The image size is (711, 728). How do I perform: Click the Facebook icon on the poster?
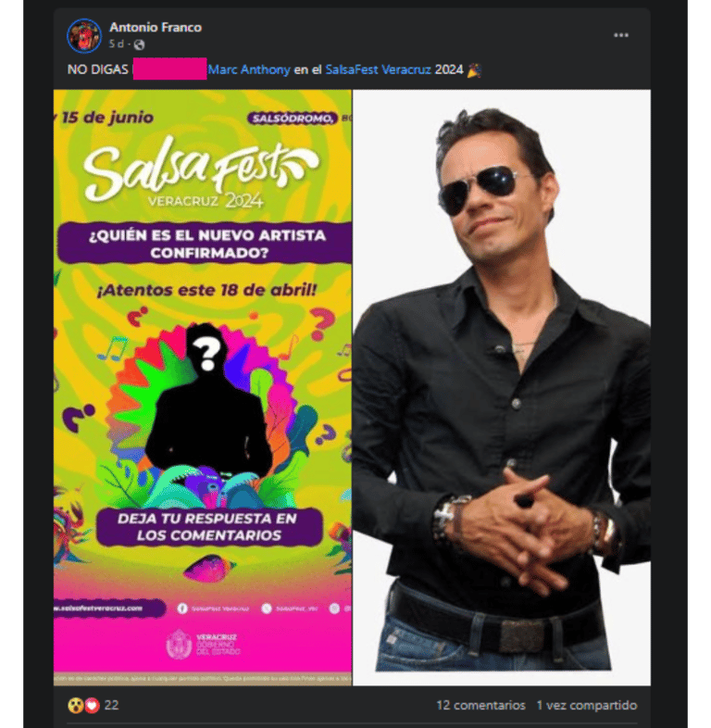pos(182,609)
